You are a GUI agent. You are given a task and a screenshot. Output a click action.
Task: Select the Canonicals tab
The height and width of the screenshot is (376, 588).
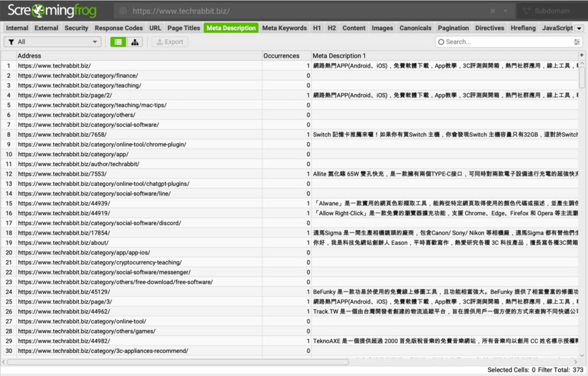point(416,28)
